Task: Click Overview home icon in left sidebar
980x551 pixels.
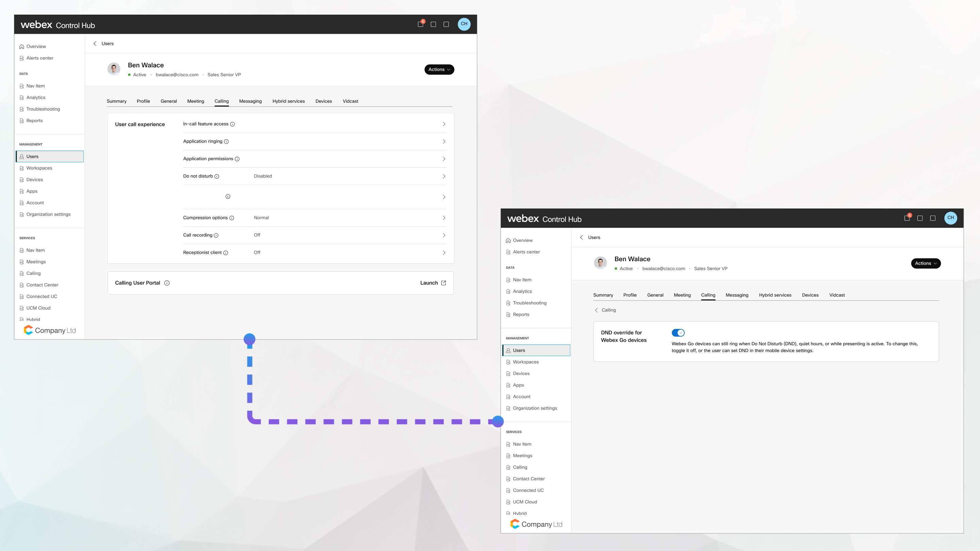Action: [x=22, y=47]
